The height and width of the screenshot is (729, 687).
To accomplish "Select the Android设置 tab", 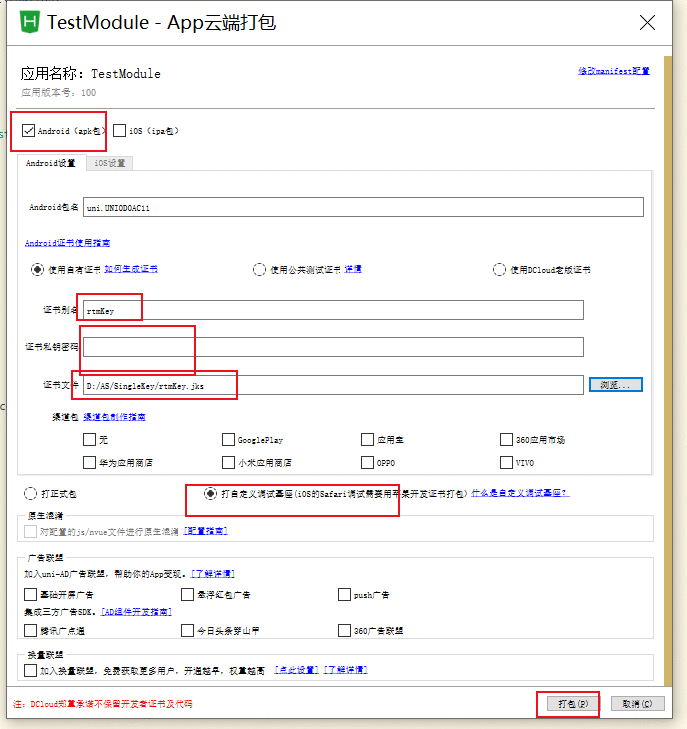I will [x=50, y=163].
